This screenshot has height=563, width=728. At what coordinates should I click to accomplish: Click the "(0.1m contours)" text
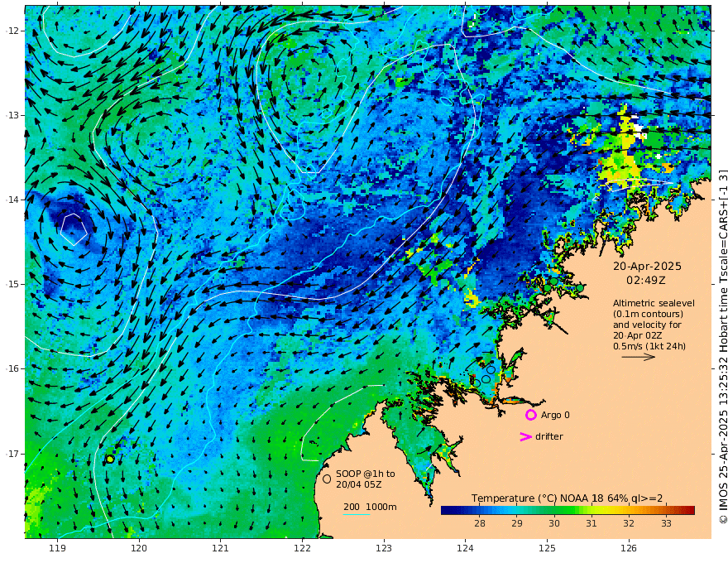click(x=648, y=314)
